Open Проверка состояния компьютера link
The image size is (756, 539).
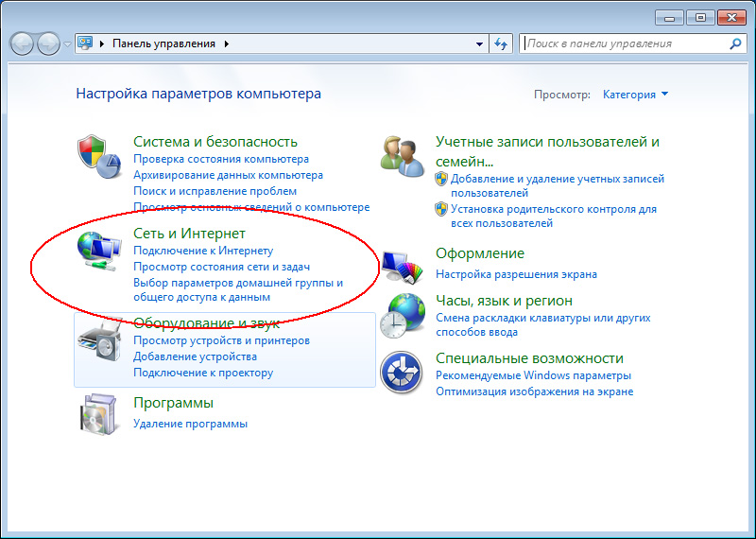pyautogui.click(x=221, y=159)
